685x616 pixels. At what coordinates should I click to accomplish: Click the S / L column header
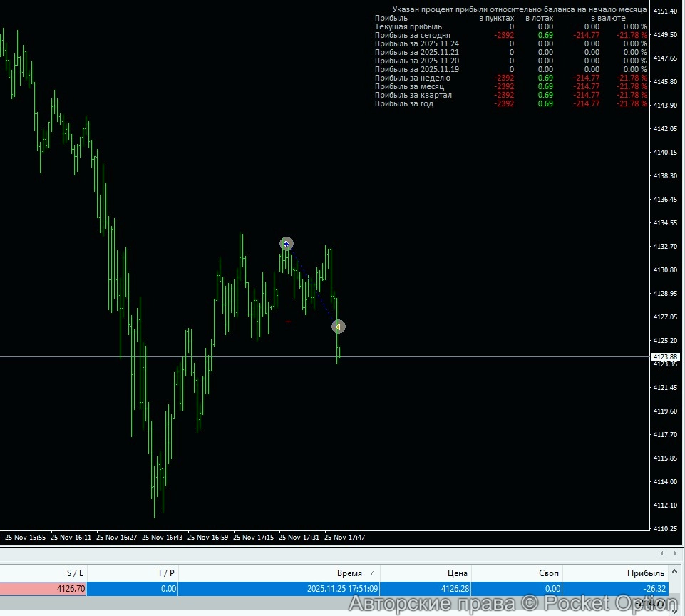[75, 573]
